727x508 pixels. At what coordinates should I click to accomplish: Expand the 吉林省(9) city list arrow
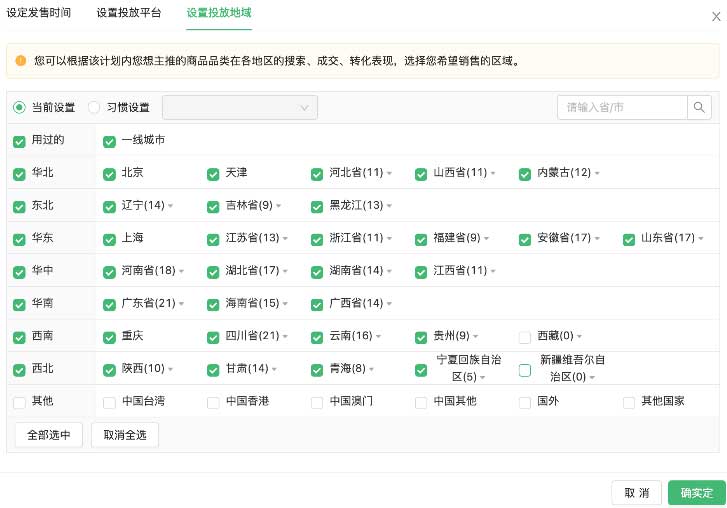(x=279, y=206)
